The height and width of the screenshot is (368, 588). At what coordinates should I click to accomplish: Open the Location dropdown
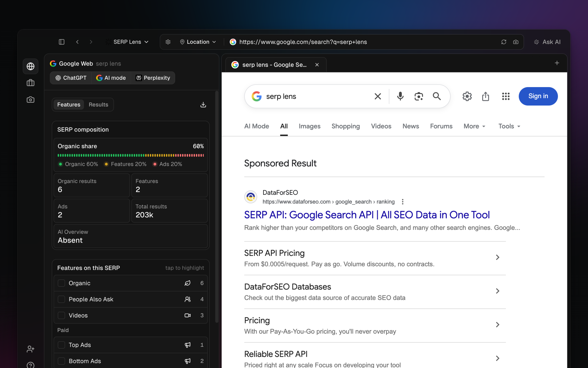(x=198, y=42)
